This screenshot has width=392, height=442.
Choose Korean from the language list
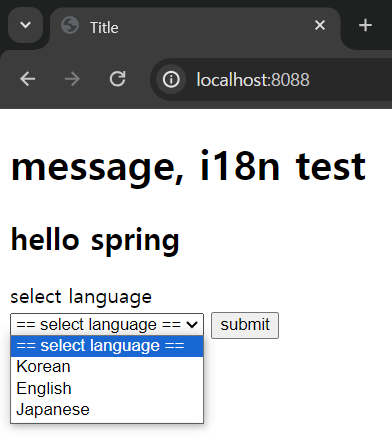click(x=107, y=367)
